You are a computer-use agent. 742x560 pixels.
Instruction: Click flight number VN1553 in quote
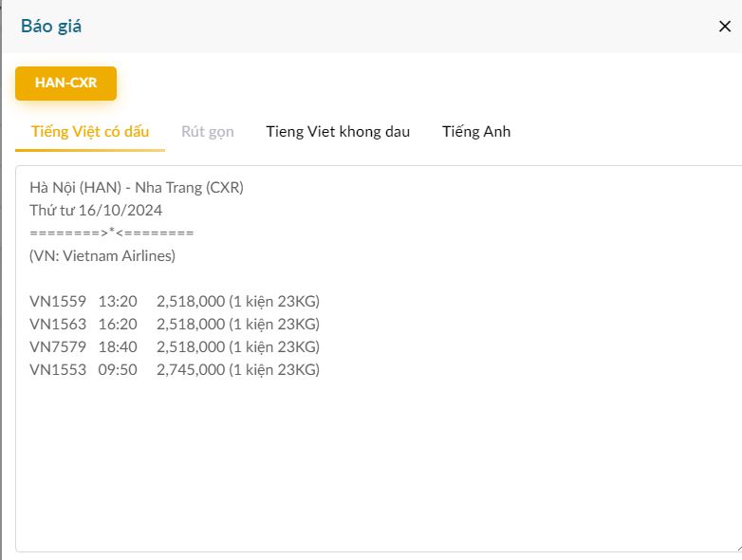coord(58,370)
